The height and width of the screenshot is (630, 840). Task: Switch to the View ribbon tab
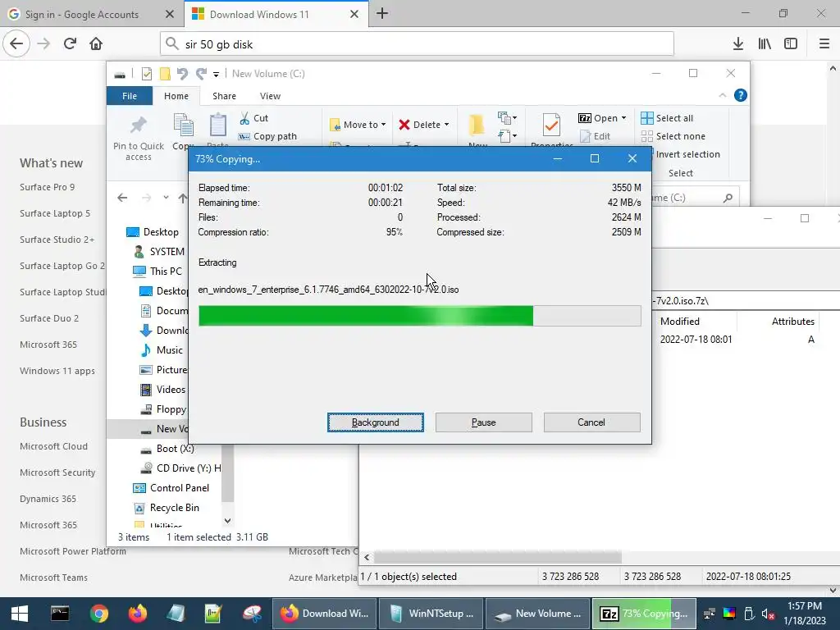click(x=270, y=96)
